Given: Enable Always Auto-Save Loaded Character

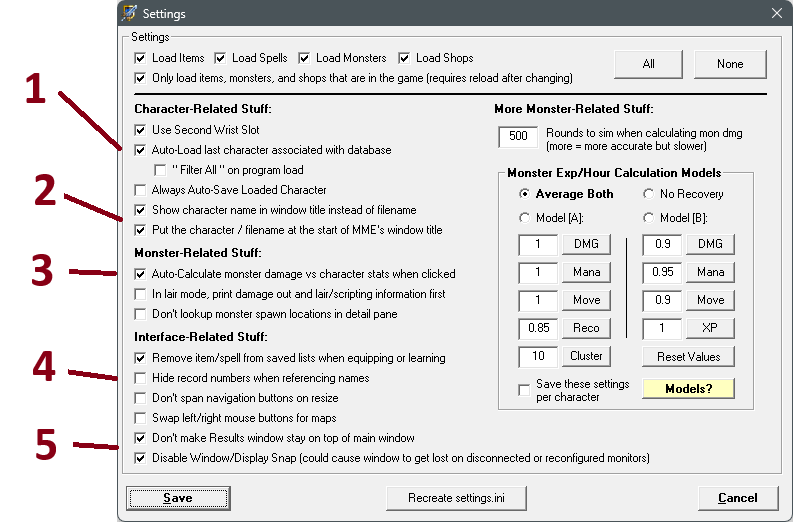Looking at the screenshot, I should coord(141,190).
